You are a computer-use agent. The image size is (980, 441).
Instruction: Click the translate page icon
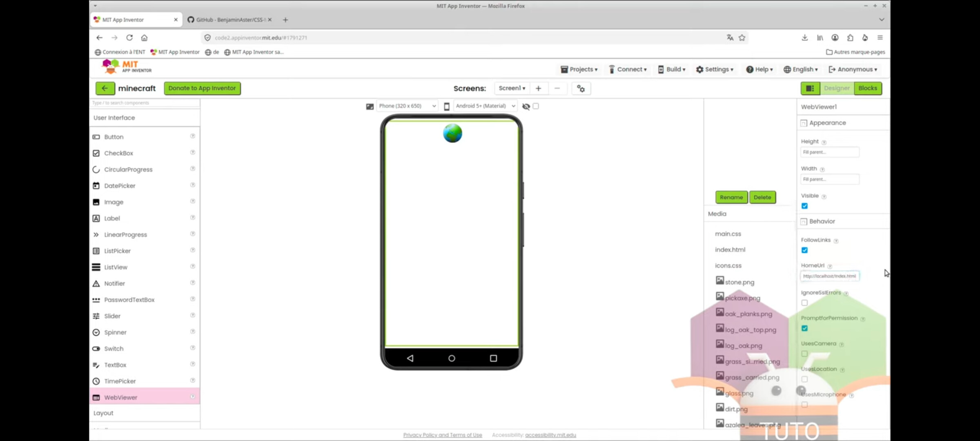point(730,38)
